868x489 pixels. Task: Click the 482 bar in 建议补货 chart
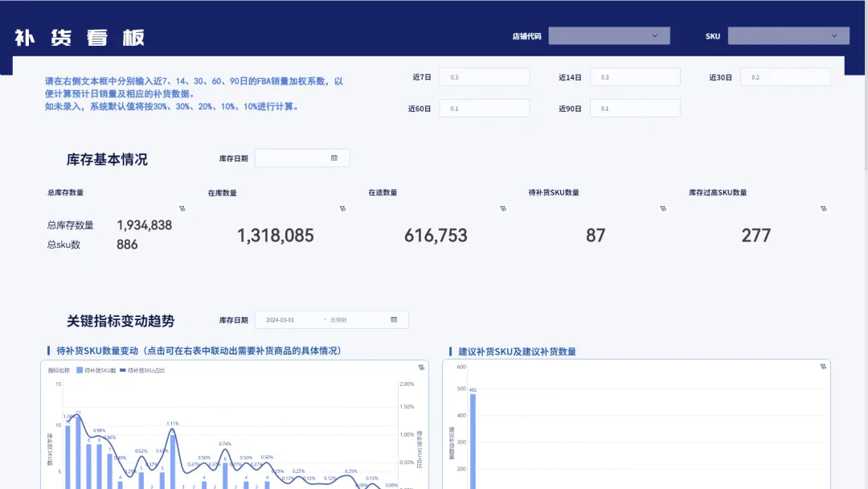(x=473, y=442)
